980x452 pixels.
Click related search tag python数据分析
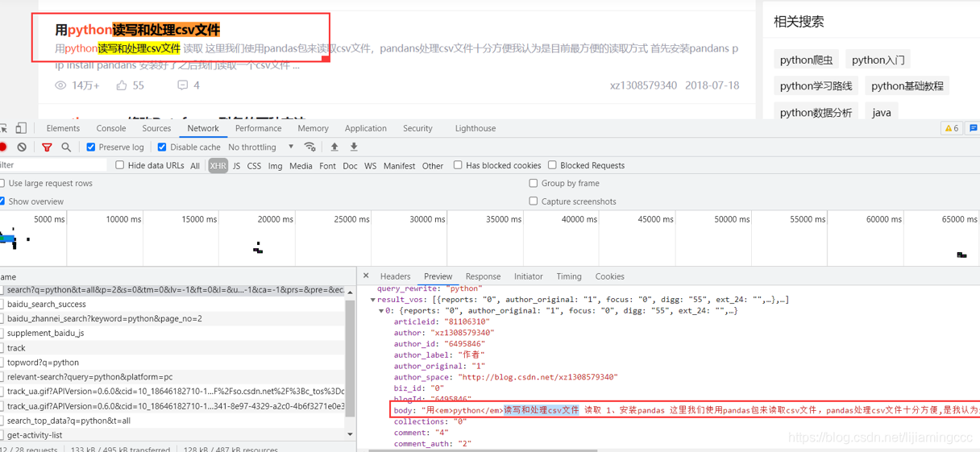(816, 113)
